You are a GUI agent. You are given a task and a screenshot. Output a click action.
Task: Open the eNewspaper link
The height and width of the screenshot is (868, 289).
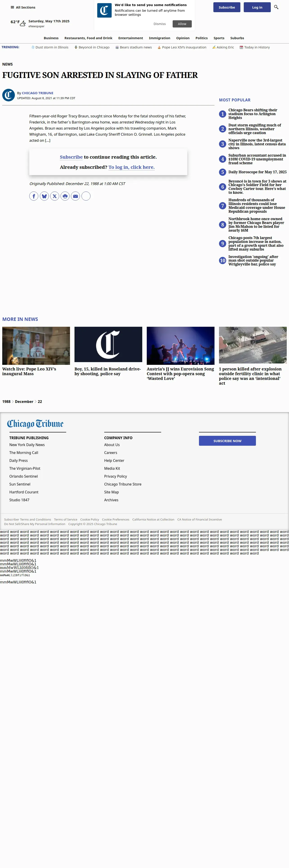[x=36, y=26]
